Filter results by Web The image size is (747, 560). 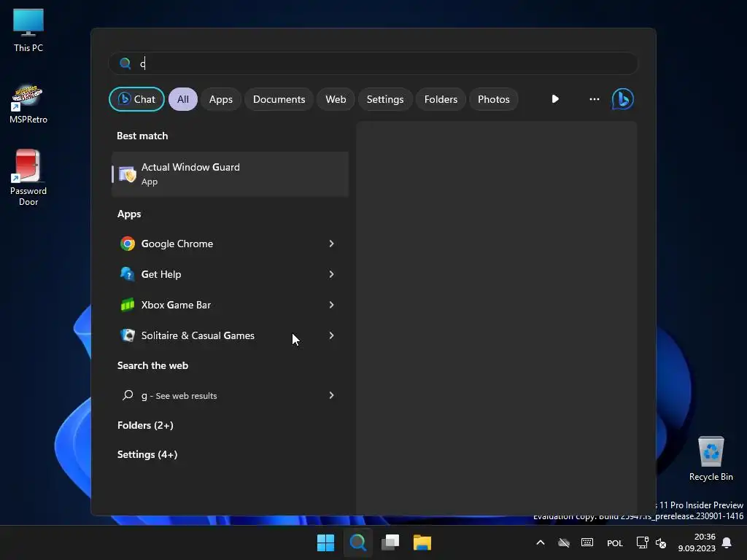tap(336, 99)
